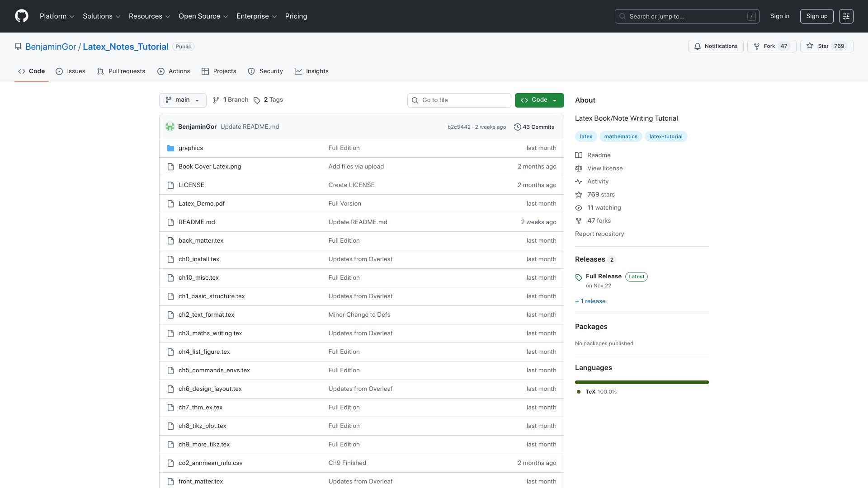Open the Notifications button
The image size is (868, 488).
[x=716, y=46]
